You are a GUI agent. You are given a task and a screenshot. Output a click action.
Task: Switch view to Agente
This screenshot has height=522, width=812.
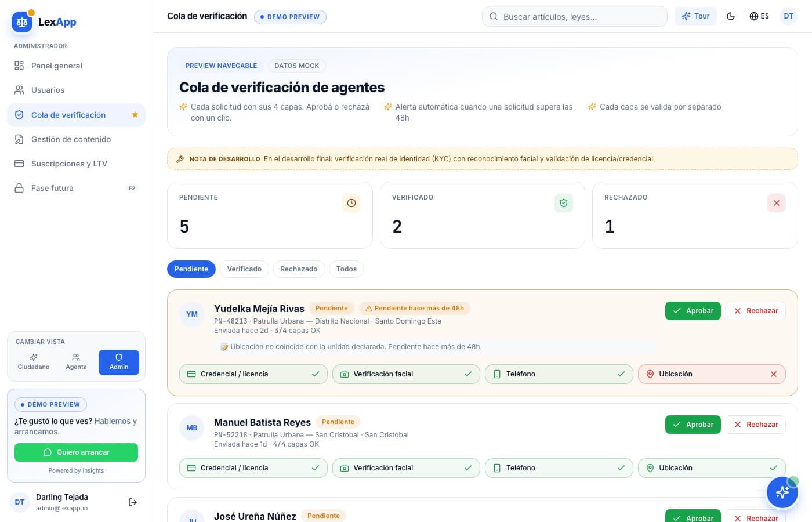point(76,362)
